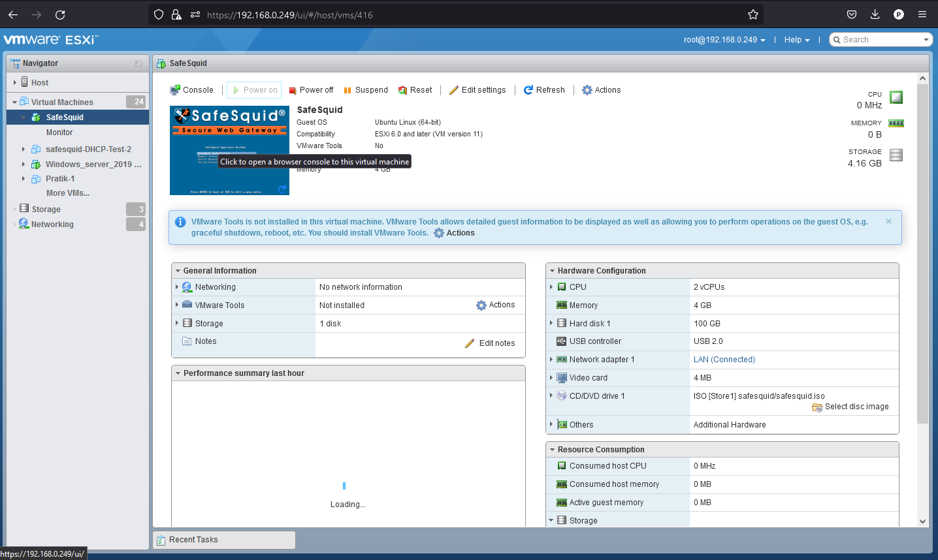Click the Pocket save icon

tap(852, 14)
